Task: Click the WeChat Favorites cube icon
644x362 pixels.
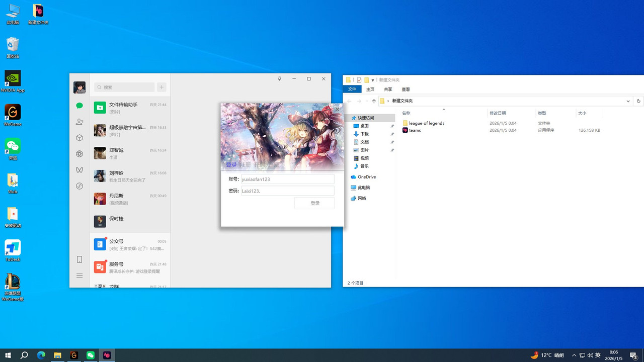Action: point(79,138)
